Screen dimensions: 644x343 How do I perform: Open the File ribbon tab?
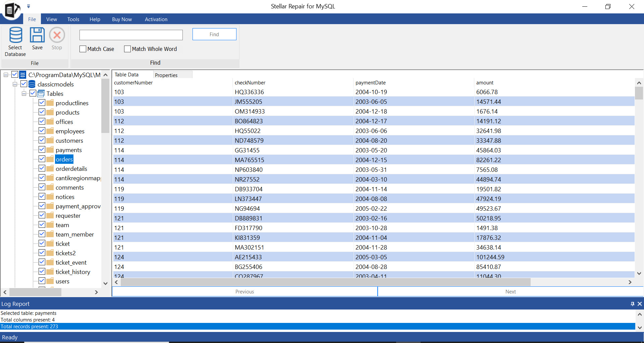[32, 19]
